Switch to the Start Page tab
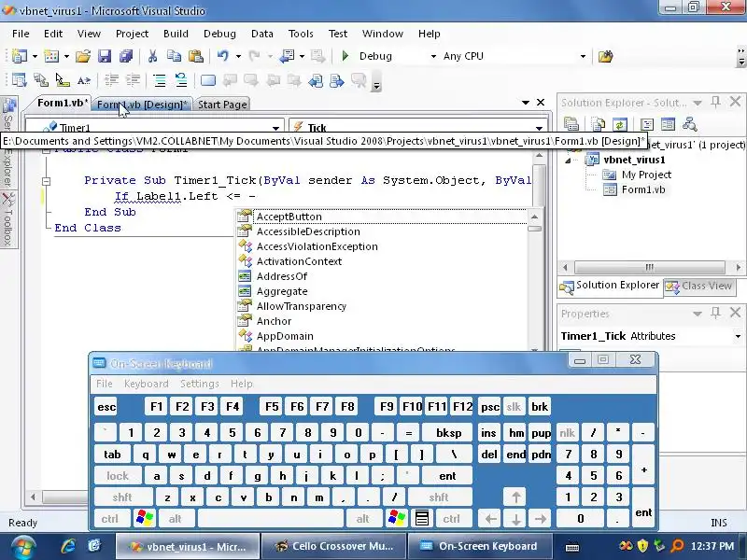747x560 pixels. pyautogui.click(x=222, y=105)
